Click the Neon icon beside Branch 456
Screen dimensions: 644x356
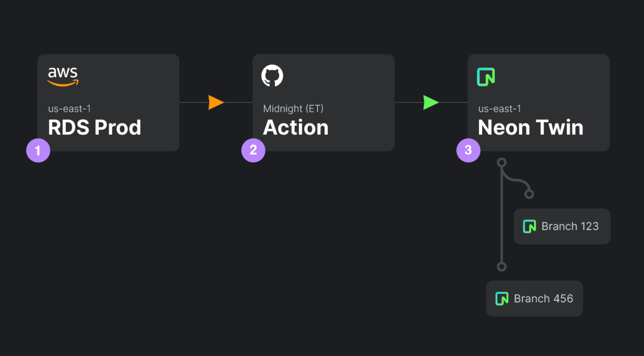click(502, 299)
